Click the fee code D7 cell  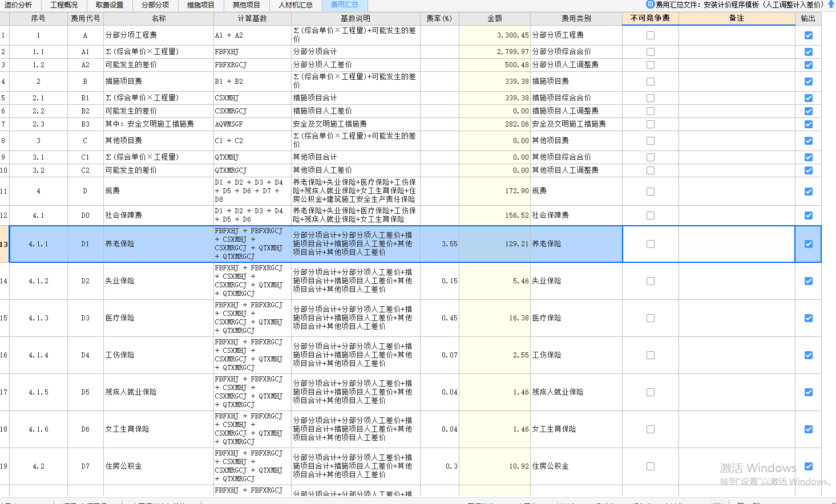click(x=86, y=466)
